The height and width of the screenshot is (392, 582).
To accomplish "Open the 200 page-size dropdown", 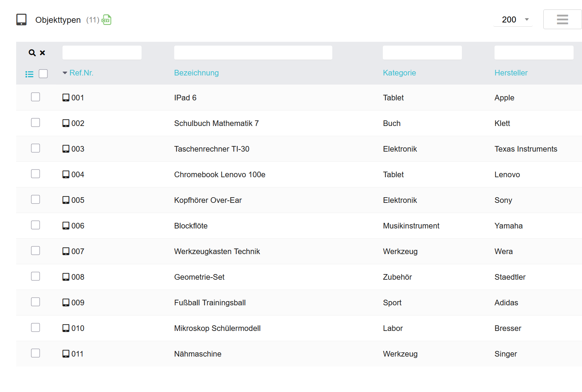I will click(x=513, y=20).
